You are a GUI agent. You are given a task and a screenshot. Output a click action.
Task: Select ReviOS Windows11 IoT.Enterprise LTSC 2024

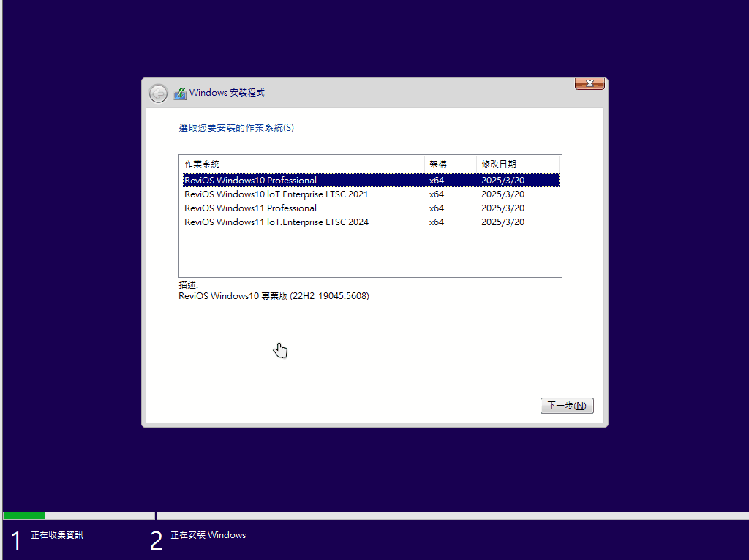coord(371,222)
